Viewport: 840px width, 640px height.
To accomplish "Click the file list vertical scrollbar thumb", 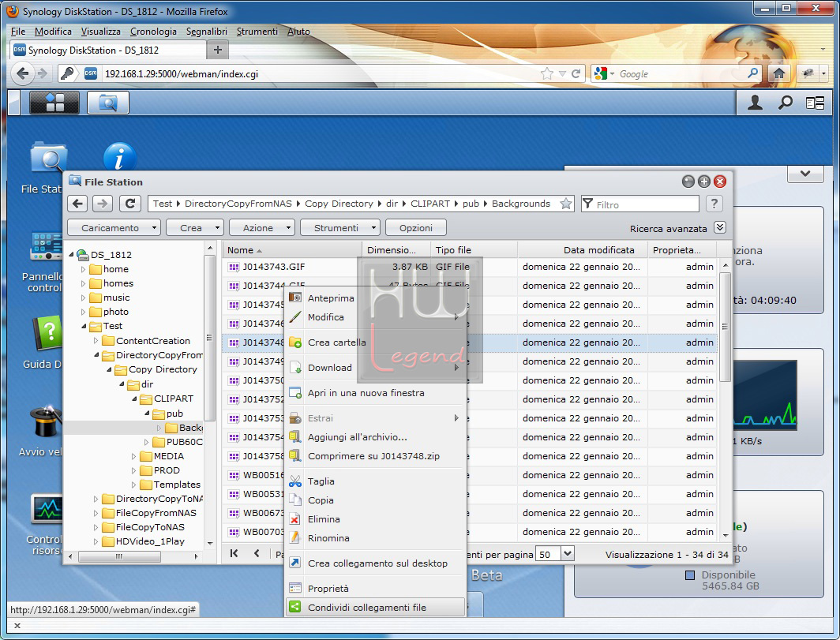I will 725,327.
